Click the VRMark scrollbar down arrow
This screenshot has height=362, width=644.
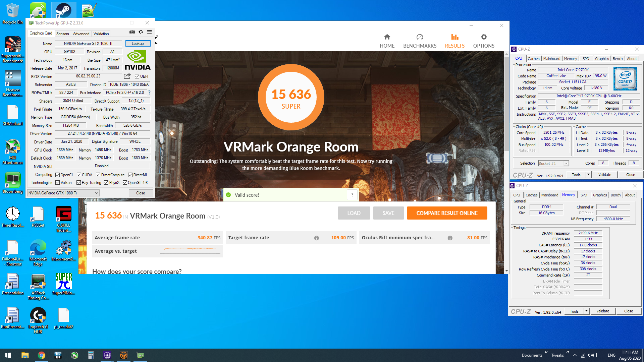(506, 271)
